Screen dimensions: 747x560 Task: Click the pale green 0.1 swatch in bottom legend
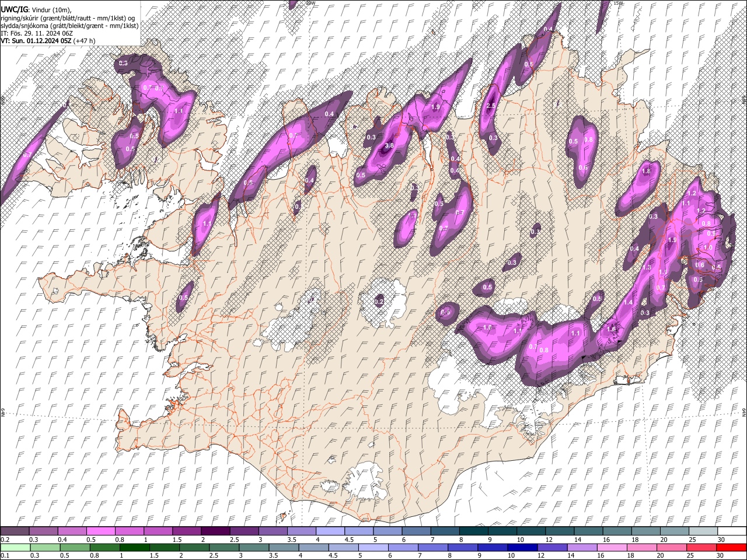click(x=15, y=547)
